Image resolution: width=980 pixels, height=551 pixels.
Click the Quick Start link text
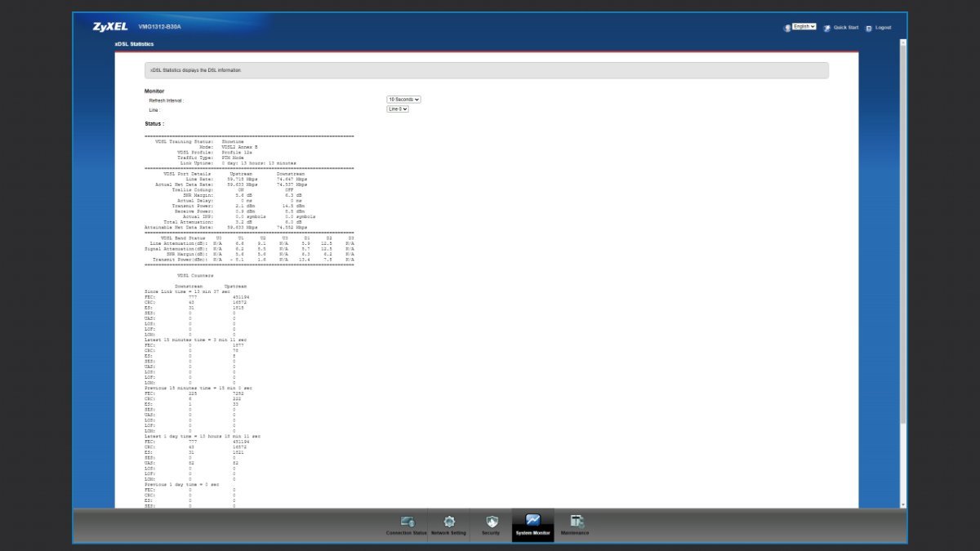(x=846, y=28)
